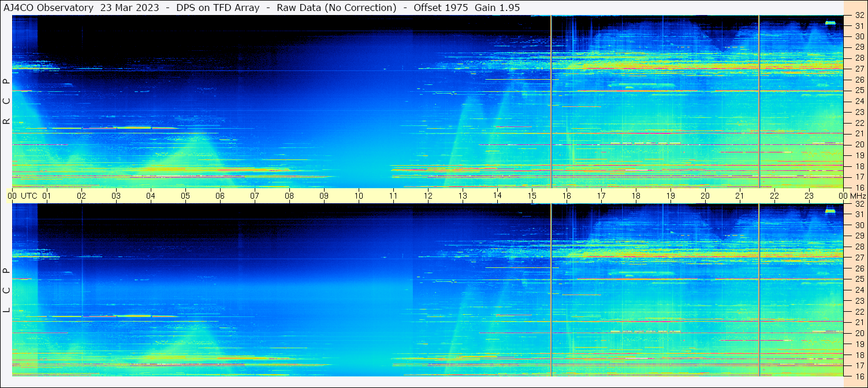Viewport: 868px width, 388px height.
Task: Select hour 22 on the time axis
Action: tap(774, 196)
